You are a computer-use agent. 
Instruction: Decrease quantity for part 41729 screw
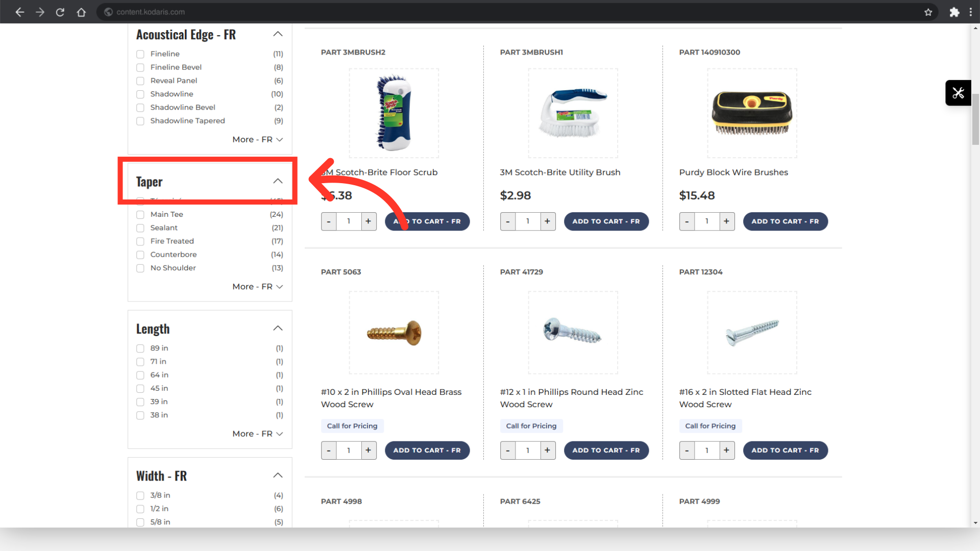pyautogui.click(x=507, y=450)
